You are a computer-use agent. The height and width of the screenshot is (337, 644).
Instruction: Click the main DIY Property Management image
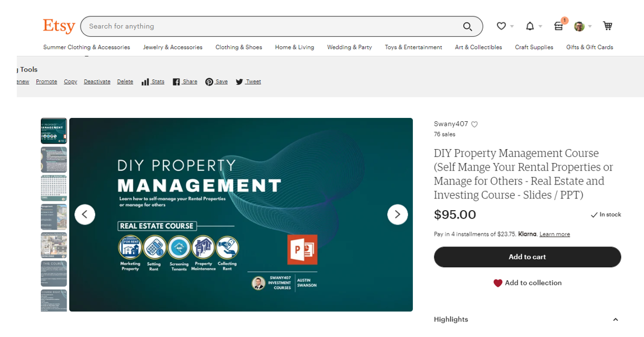[241, 215]
